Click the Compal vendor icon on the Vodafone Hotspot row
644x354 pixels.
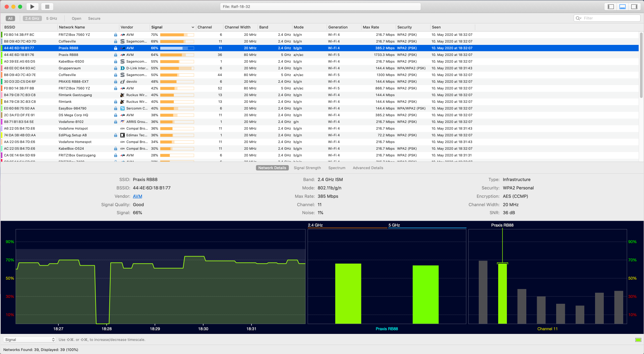tap(123, 129)
